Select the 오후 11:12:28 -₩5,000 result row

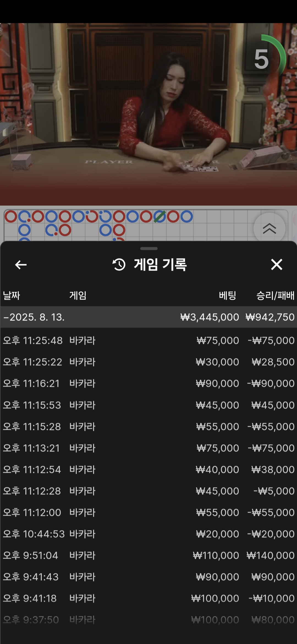pyautogui.click(x=148, y=491)
